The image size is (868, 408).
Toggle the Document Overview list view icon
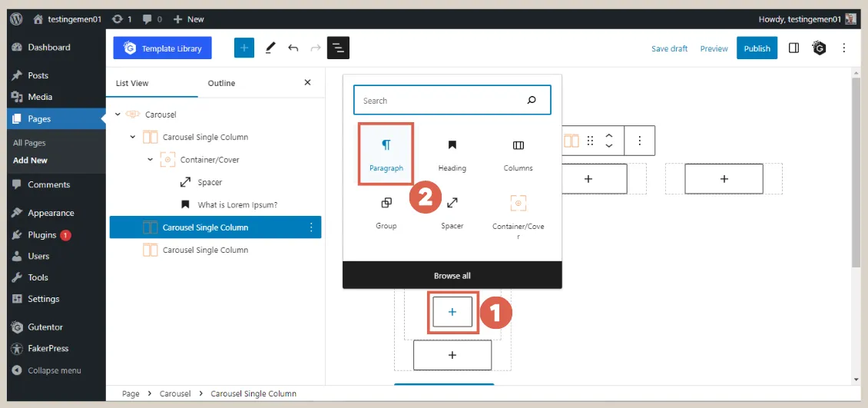click(338, 48)
